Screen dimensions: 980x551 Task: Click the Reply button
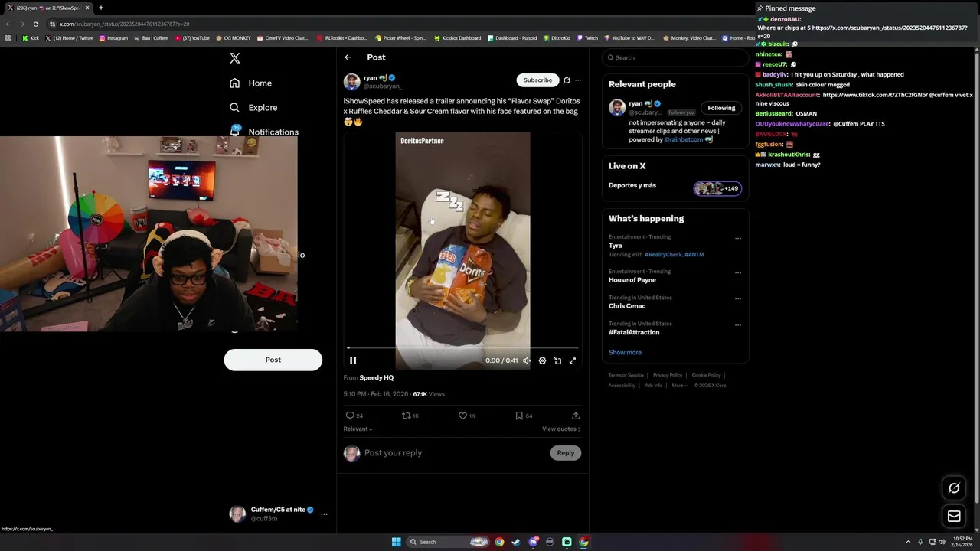[x=566, y=453]
